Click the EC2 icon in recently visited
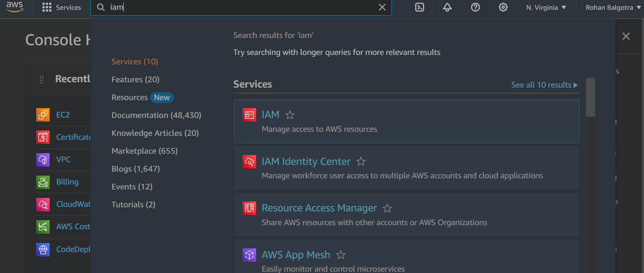 tap(43, 115)
